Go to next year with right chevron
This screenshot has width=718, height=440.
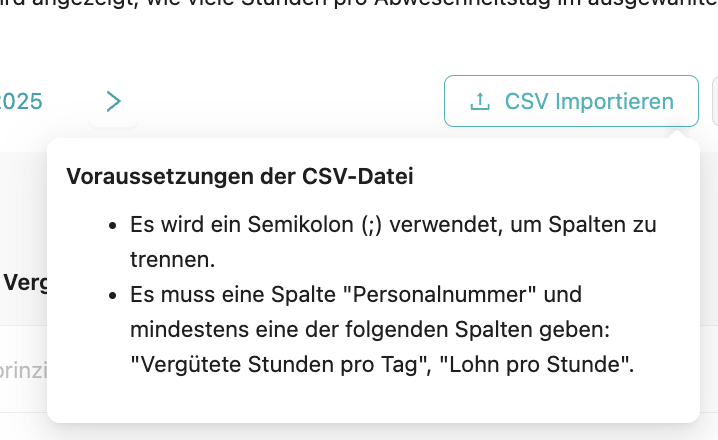(x=114, y=101)
